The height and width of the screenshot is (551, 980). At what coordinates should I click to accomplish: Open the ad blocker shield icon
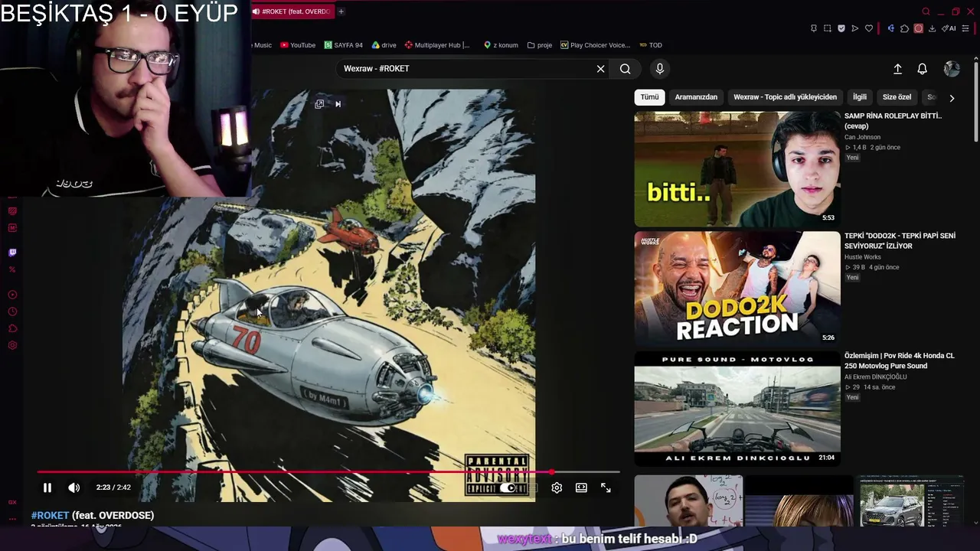[x=841, y=28]
